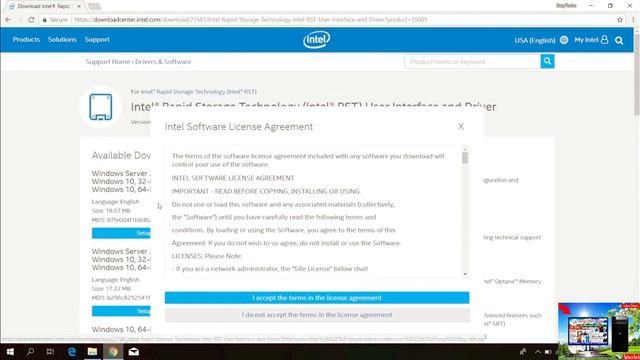Click license scrollbar up arrow
Image resolution: width=640 pixels, height=360 pixels.
[465, 149]
